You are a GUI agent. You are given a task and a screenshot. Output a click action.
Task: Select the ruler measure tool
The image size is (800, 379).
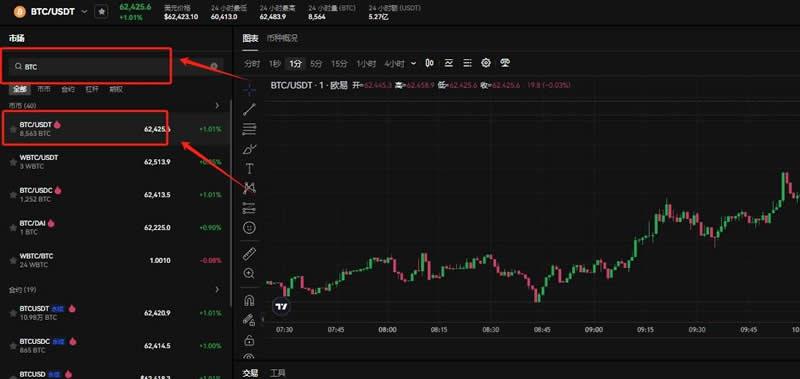pyautogui.click(x=249, y=254)
